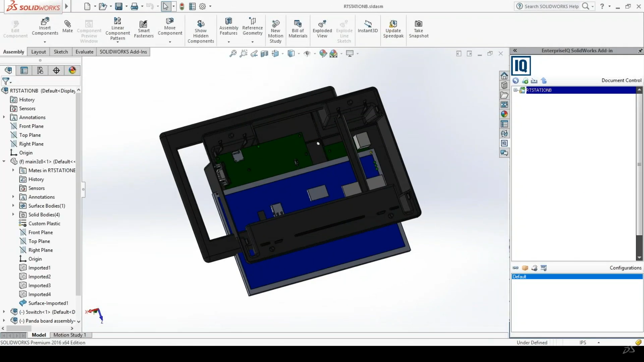Open Move Component dropdown arrow
This screenshot has width=644, height=362.
pyautogui.click(x=170, y=42)
